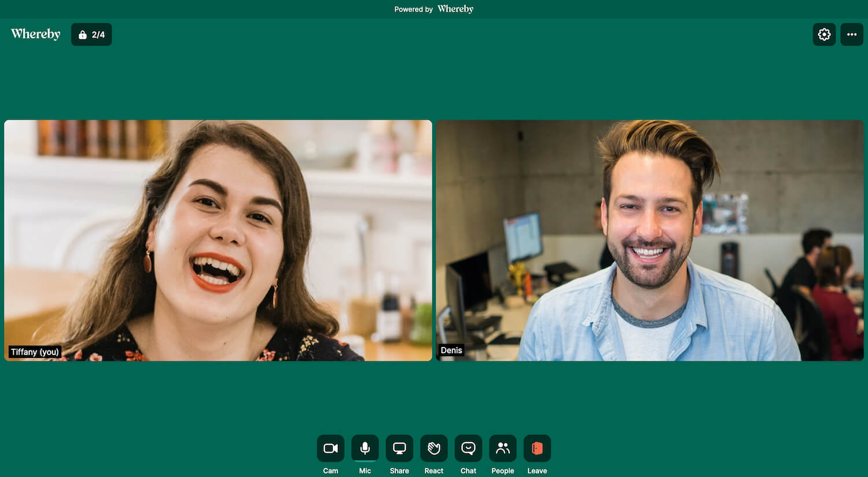Leave the meeting
The width and height of the screenshot is (868, 477).
[x=536, y=448]
